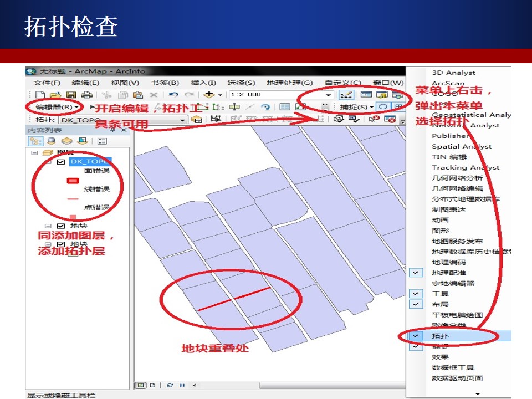Click the Cut scissors icon
The height and width of the screenshot is (399, 532).
click(x=106, y=95)
